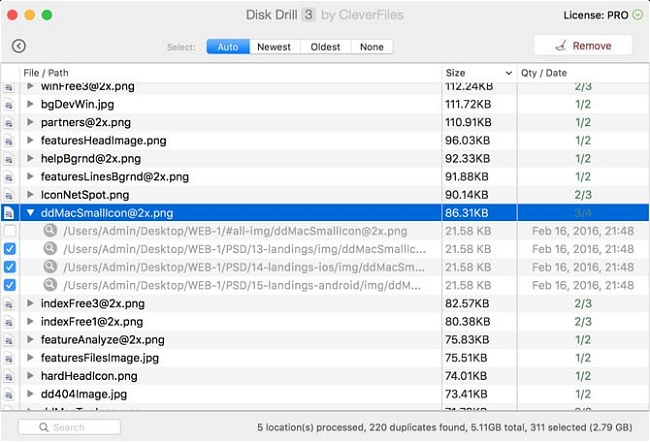Click the back arrow circle icon
The height and width of the screenshot is (442, 650).
[19, 46]
